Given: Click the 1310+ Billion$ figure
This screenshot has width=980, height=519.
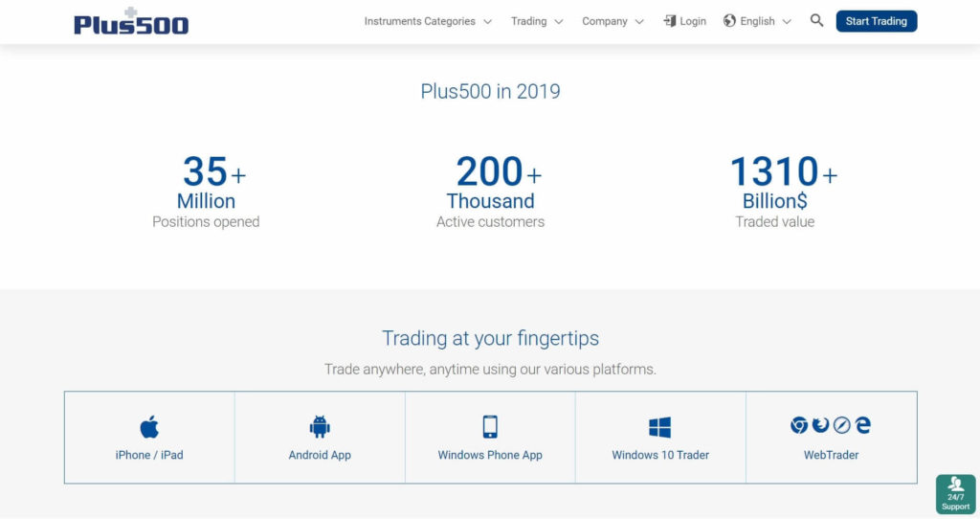Looking at the screenshot, I should coord(783,183).
